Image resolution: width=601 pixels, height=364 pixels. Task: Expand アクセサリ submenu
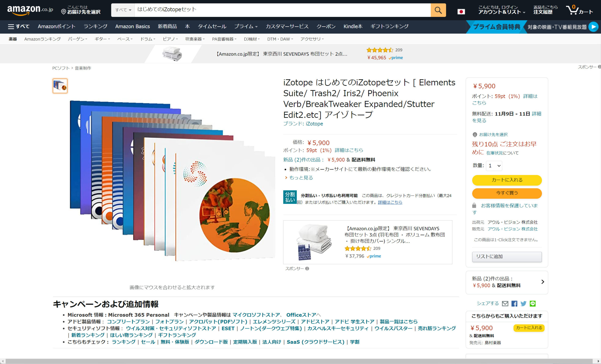(312, 39)
